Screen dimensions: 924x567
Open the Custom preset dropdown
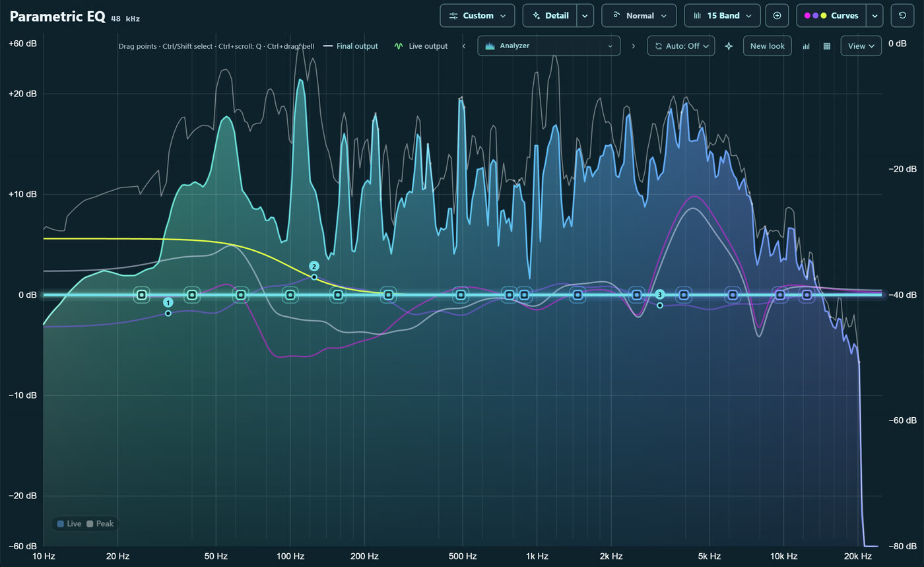(478, 16)
